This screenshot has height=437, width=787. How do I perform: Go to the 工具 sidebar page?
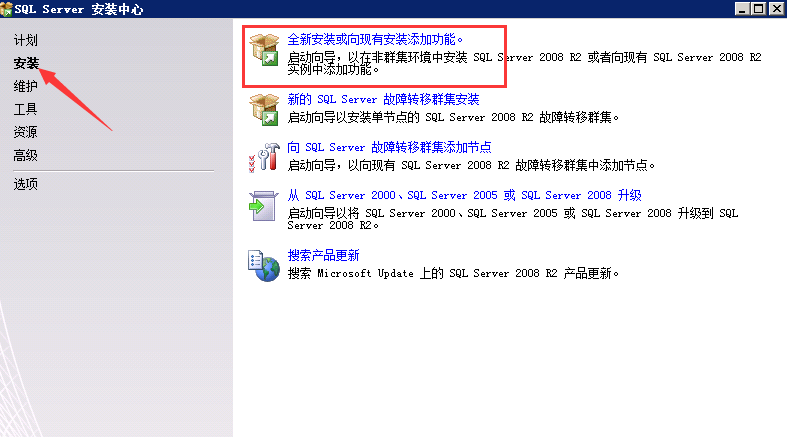[x=26, y=109]
